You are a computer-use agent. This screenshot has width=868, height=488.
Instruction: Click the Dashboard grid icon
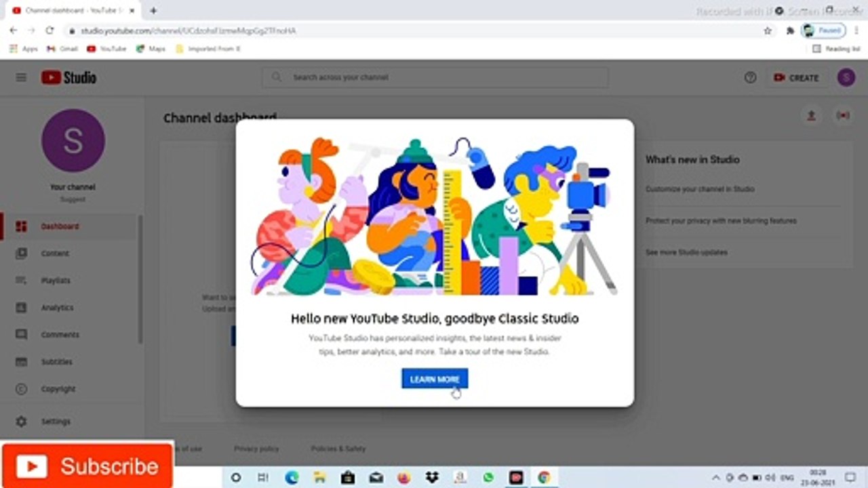pyautogui.click(x=22, y=226)
